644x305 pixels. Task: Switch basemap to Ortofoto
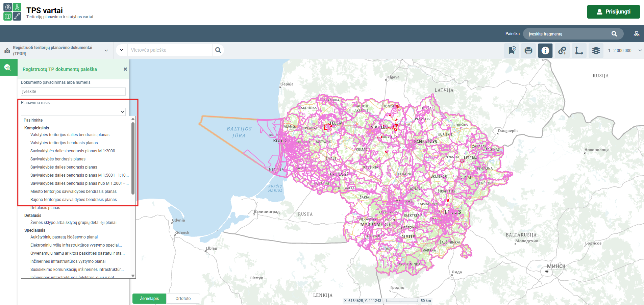click(183, 299)
